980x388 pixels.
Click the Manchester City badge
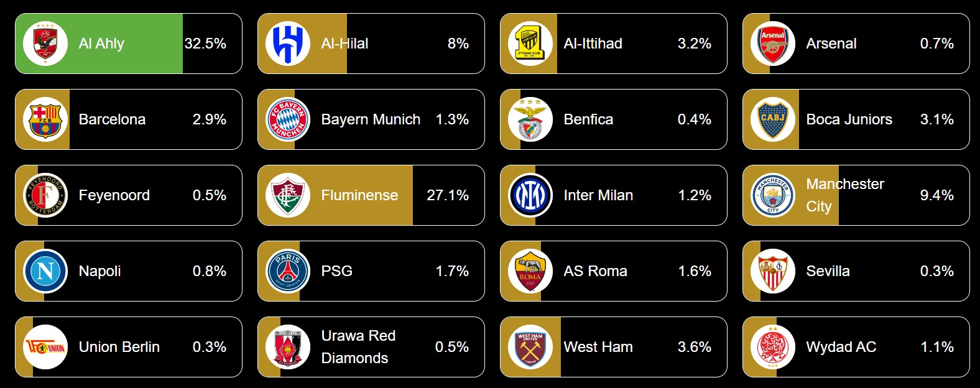click(x=773, y=195)
